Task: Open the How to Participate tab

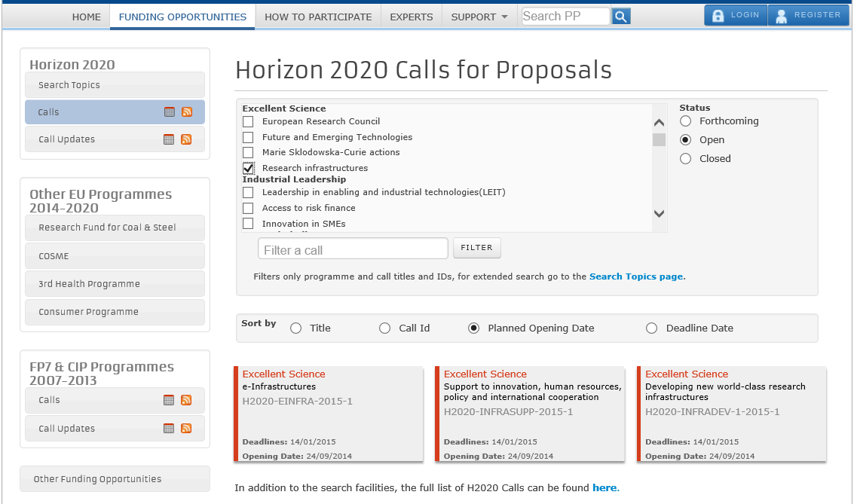Action: tap(318, 17)
